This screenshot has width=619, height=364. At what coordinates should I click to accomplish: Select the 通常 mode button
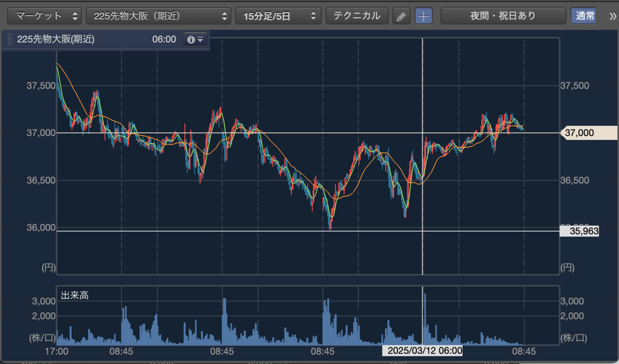[x=583, y=16]
